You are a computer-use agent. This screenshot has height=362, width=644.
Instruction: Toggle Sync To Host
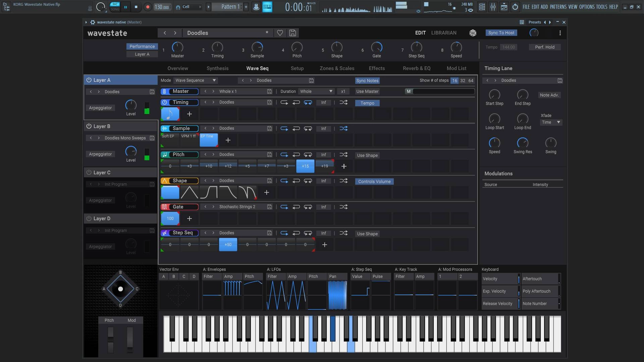(501, 33)
